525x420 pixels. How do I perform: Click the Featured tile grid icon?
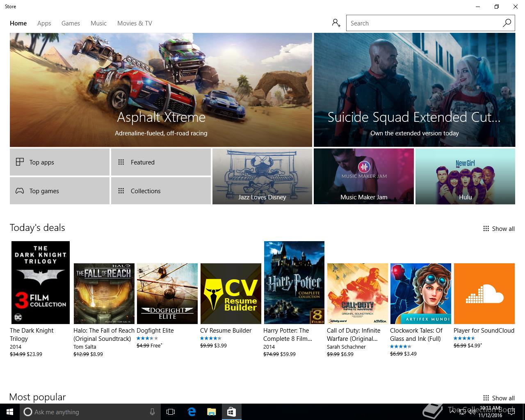point(121,162)
